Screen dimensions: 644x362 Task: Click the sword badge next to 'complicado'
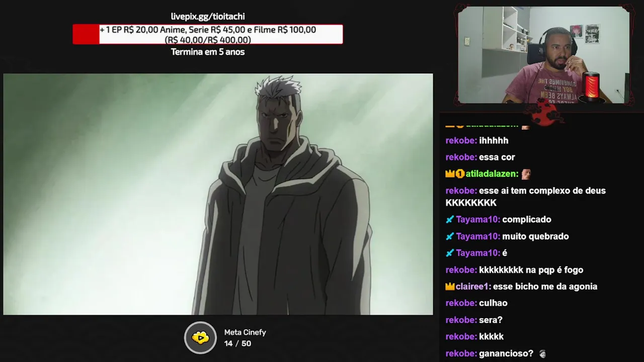[x=450, y=220]
